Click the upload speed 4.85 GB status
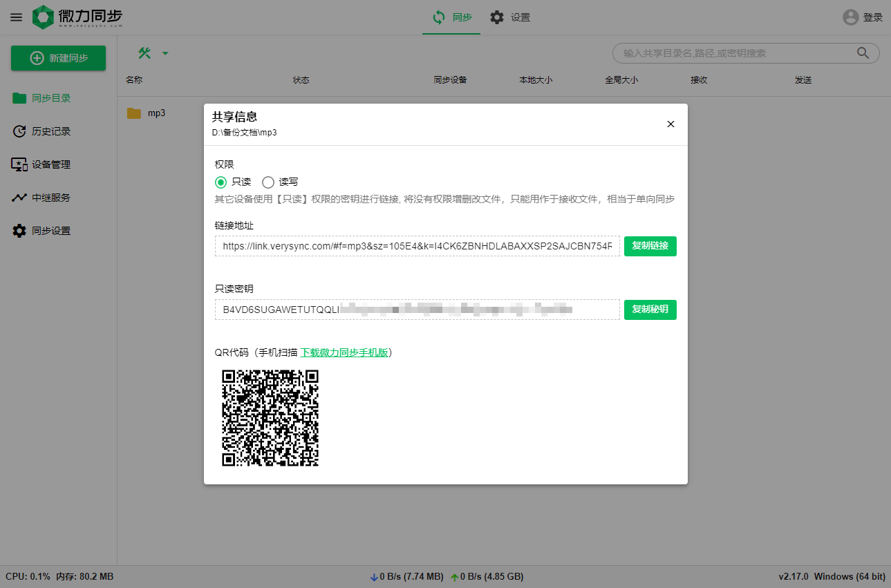 pyautogui.click(x=487, y=577)
